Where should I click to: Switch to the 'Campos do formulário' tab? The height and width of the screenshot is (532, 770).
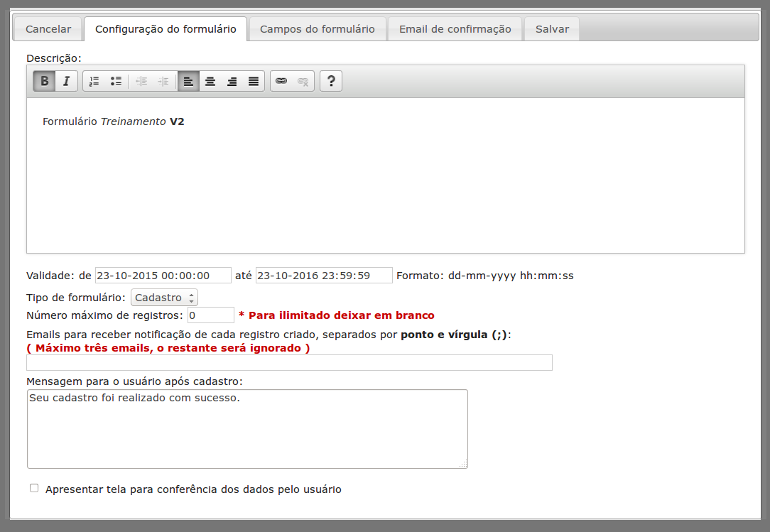tap(317, 29)
